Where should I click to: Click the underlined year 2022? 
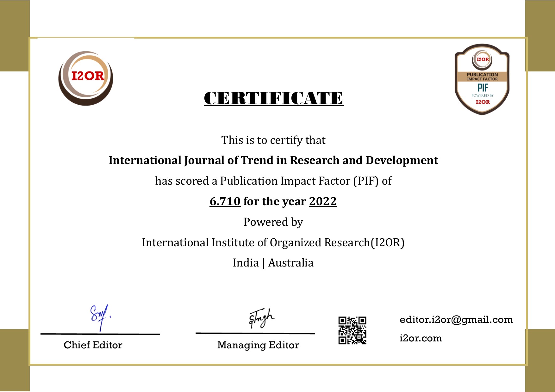pyautogui.click(x=323, y=201)
